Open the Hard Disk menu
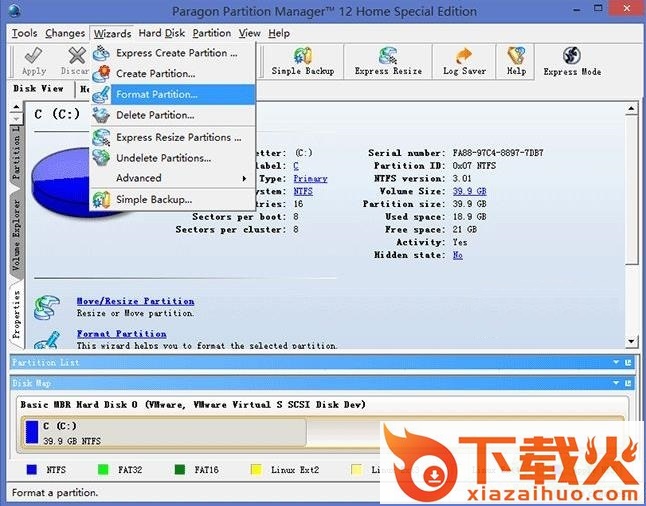 click(162, 33)
